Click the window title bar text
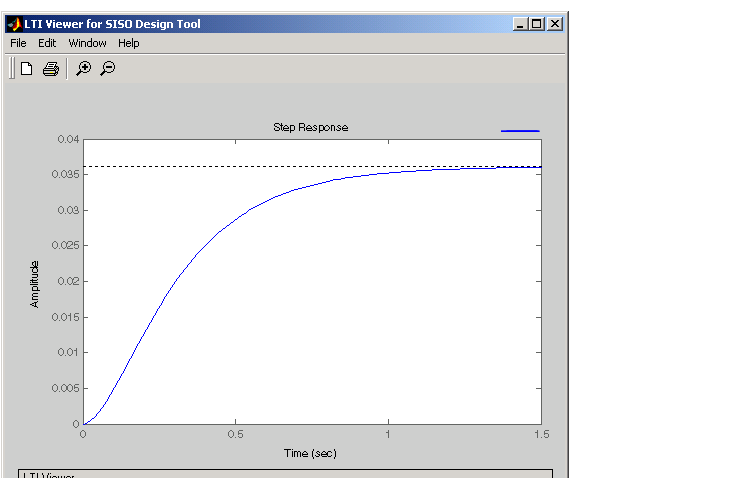Image resolution: width=750 pixels, height=478 pixels. coord(112,24)
